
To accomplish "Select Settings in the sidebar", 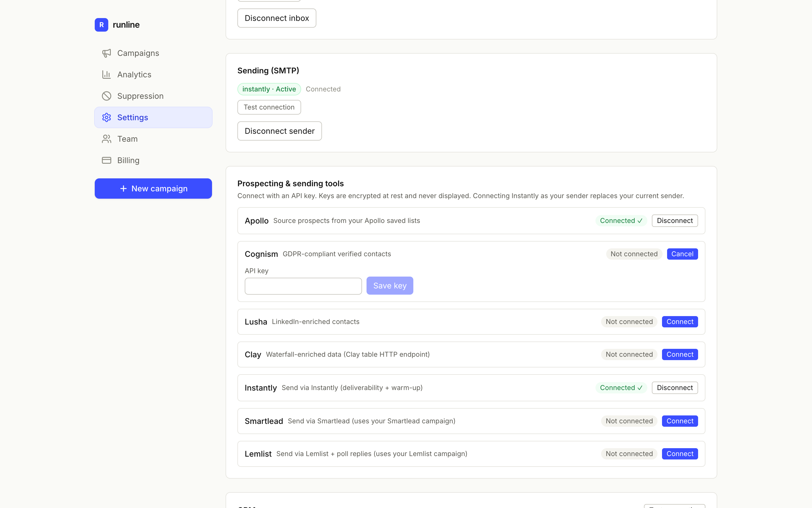I will pyautogui.click(x=153, y=118).
